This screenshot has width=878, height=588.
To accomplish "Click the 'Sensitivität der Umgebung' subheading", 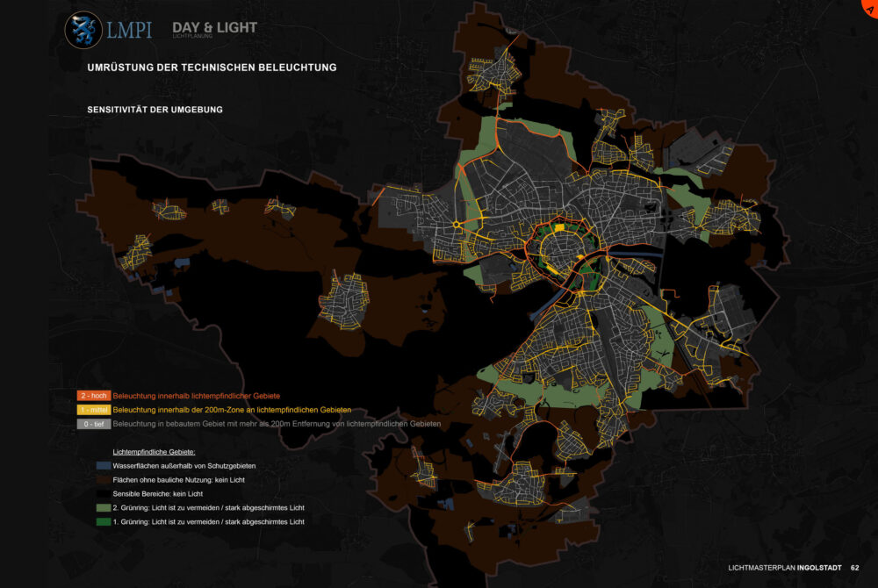I will [x=155, y=110].
